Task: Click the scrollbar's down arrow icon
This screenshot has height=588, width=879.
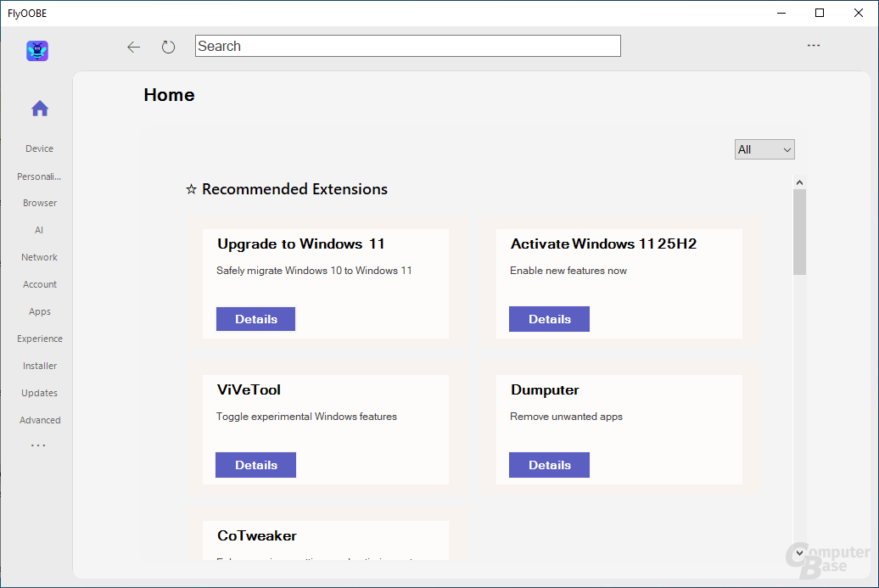Action: [x=798, y=552]
